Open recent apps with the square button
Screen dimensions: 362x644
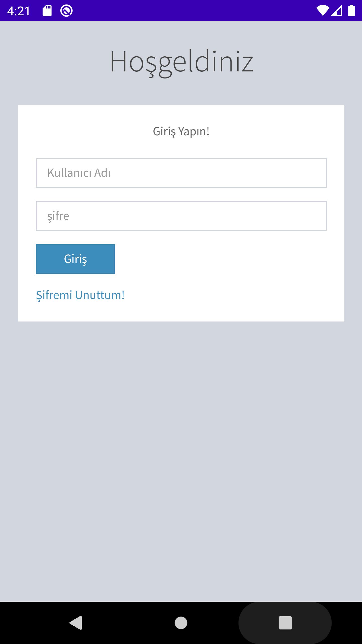pos(285,623)
